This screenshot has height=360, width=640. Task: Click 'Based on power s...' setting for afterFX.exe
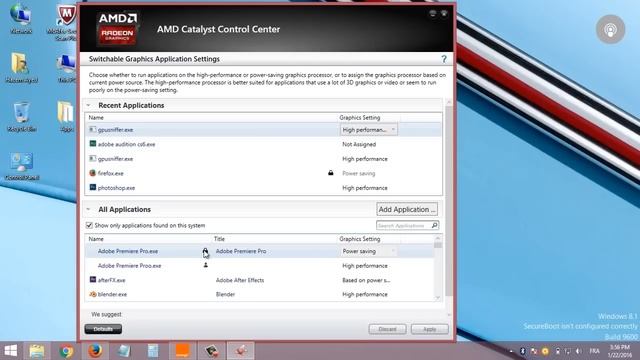coord(366,280)
